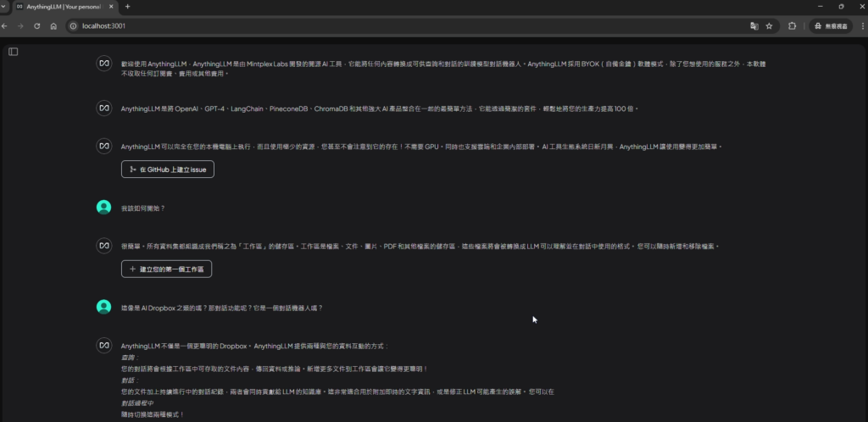Click the italic 對話： heading

pos(130,380)
